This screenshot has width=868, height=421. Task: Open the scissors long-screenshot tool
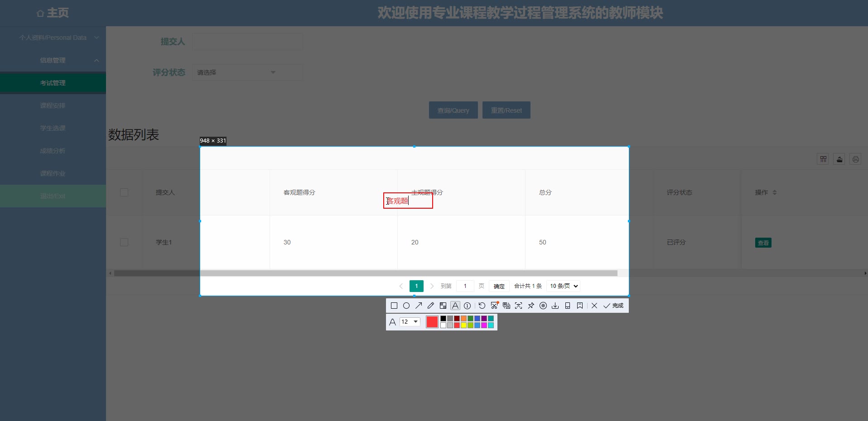(494, 306)
